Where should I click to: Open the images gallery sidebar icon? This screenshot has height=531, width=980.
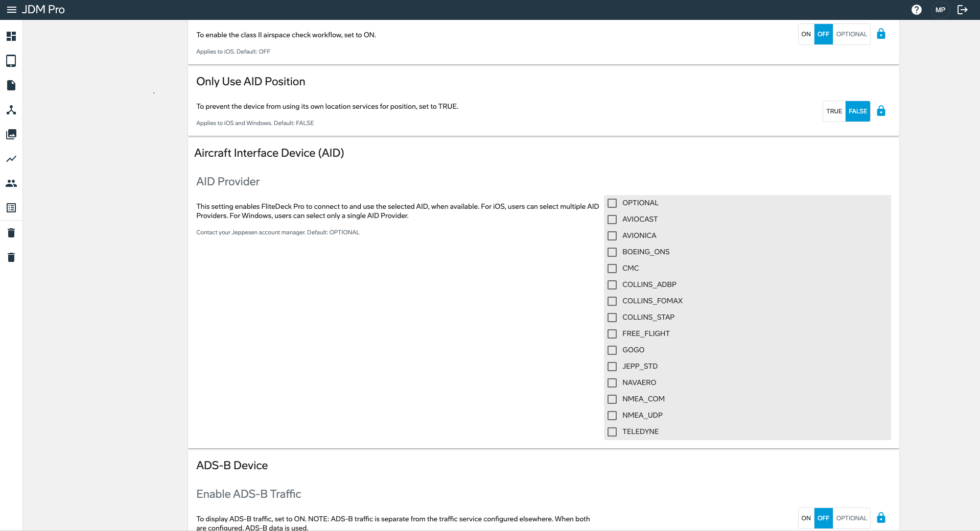(x=11, y=134)
